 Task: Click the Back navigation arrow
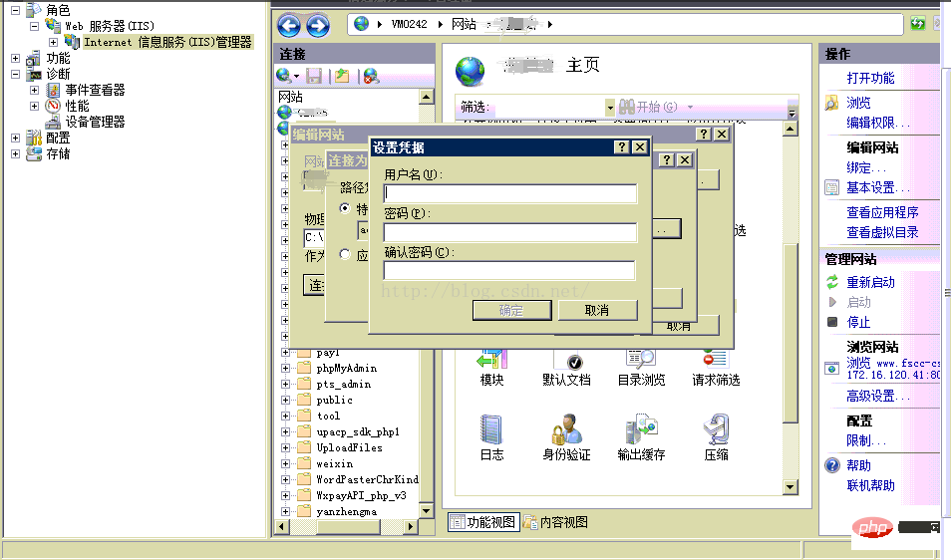pos(289,26)
